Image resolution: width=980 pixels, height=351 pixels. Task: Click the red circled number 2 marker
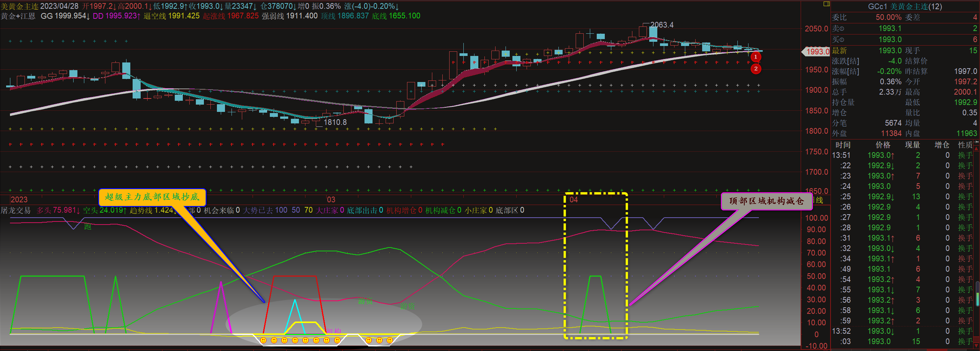pos(755,69)
